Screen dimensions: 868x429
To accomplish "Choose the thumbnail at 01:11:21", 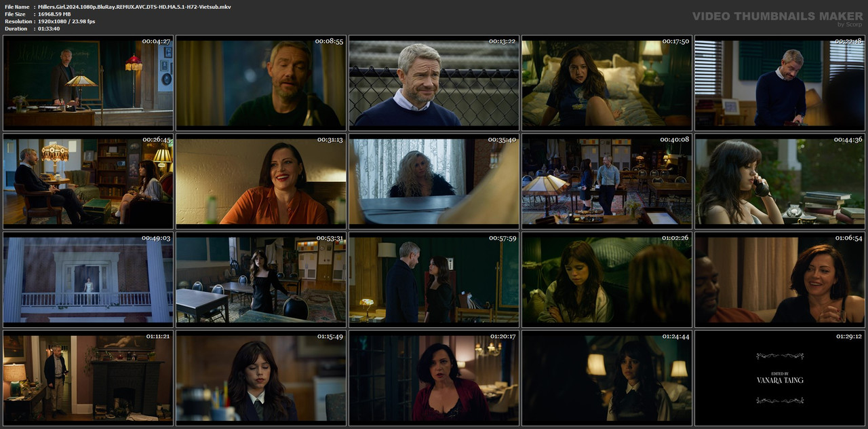I will 88,377.
